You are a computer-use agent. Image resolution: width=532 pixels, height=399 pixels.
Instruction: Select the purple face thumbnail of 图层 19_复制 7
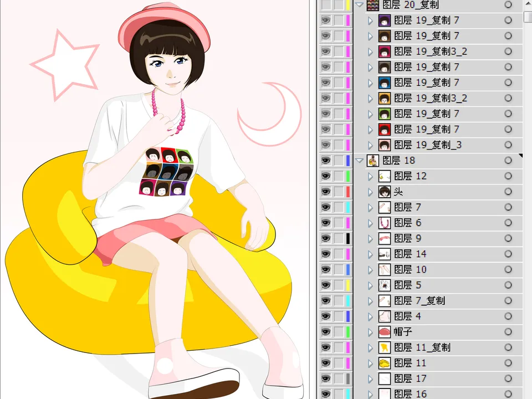[x=384, y=21]
